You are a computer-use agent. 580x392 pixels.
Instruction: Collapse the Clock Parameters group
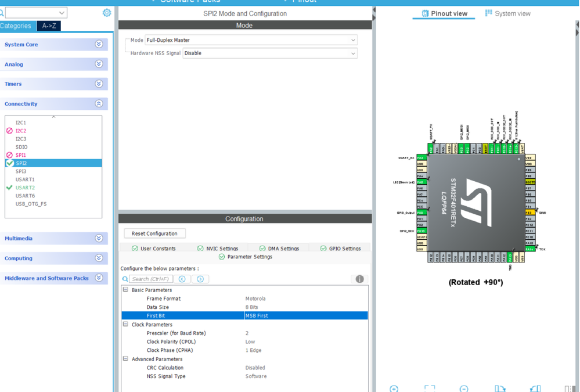click(125, 324)
